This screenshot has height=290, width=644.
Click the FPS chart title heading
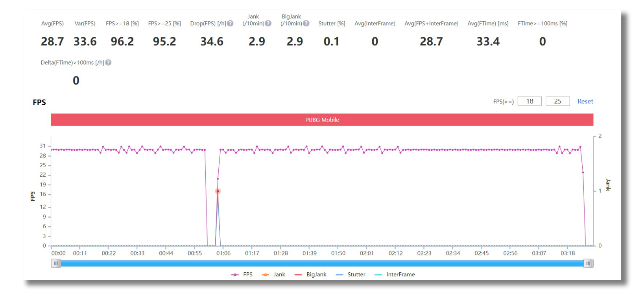click(x=39, y=102)
